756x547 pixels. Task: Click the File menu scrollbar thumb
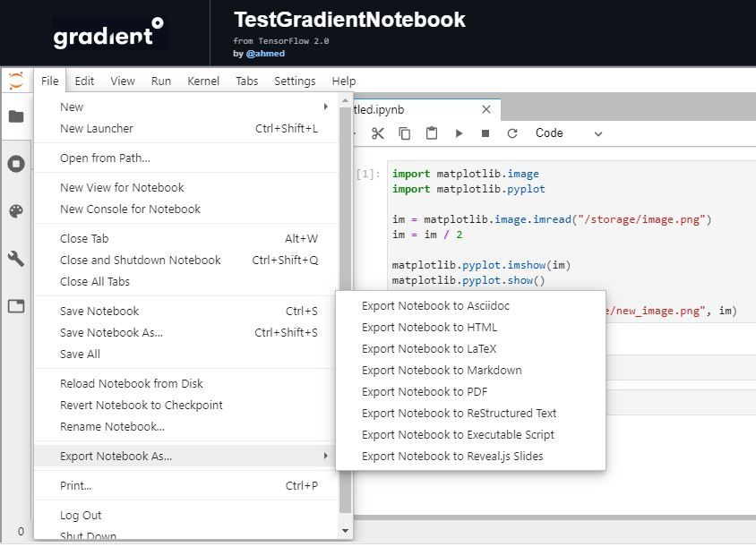click(x=345, y=311)
